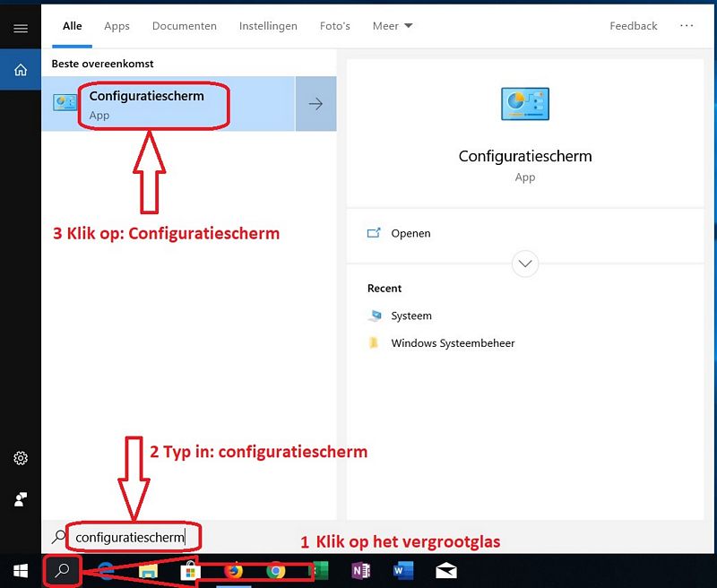Open Microsoft Word from the taskbar

pyautogui.click(x=402, y=570)
